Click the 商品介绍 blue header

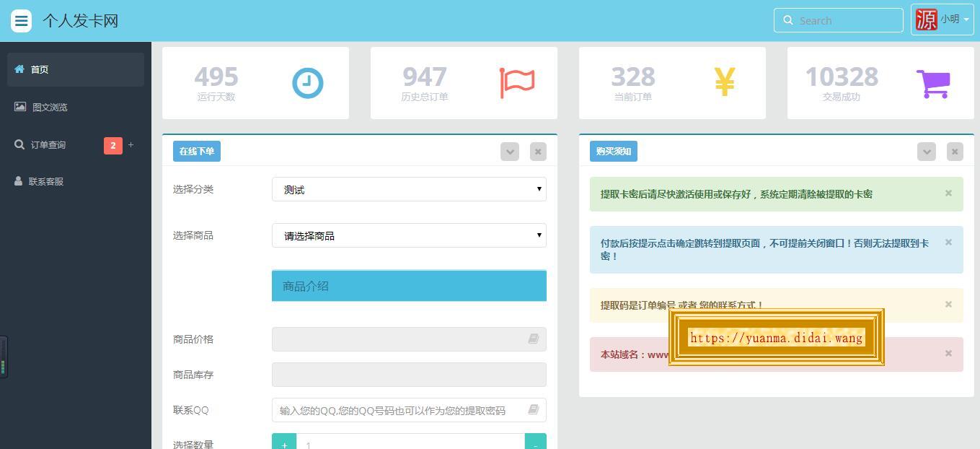409,286
